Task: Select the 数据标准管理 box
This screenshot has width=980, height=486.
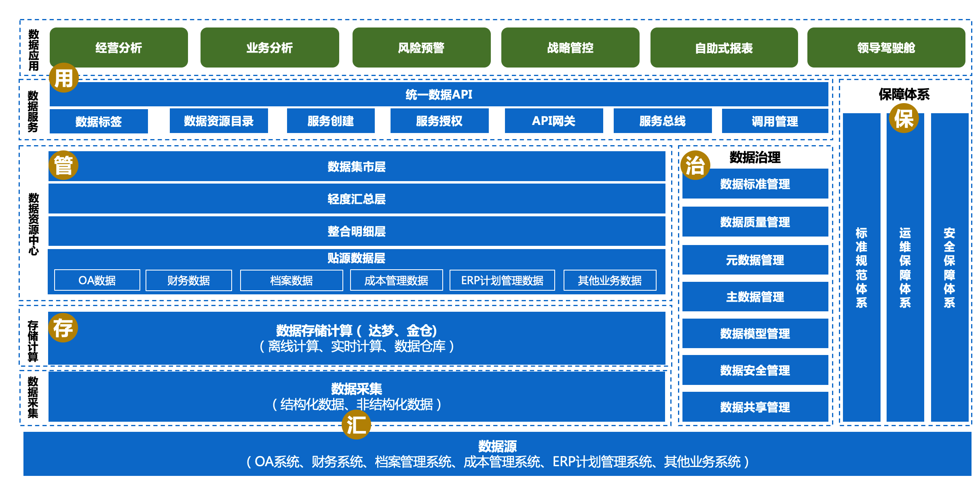Action: tap(755, 184)
